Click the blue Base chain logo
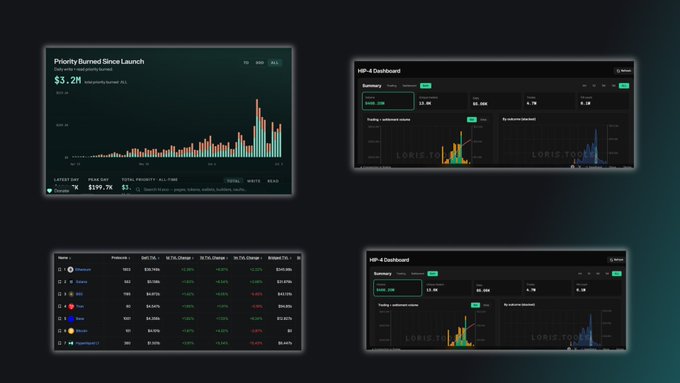This screenshot has width=680, height=383. [71, 318]
